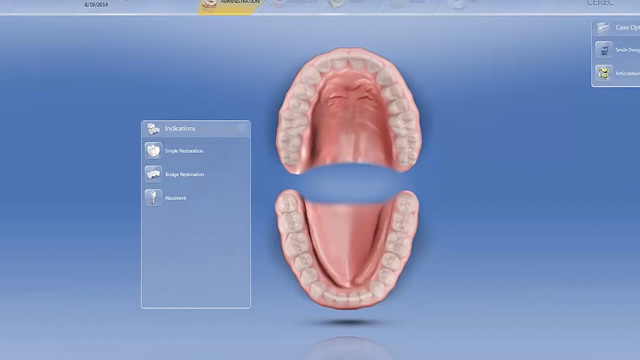This screenshot has width=640, height=360.
Task: Go to the Acquisition phase tab
Action: click(x=292, y=6)
